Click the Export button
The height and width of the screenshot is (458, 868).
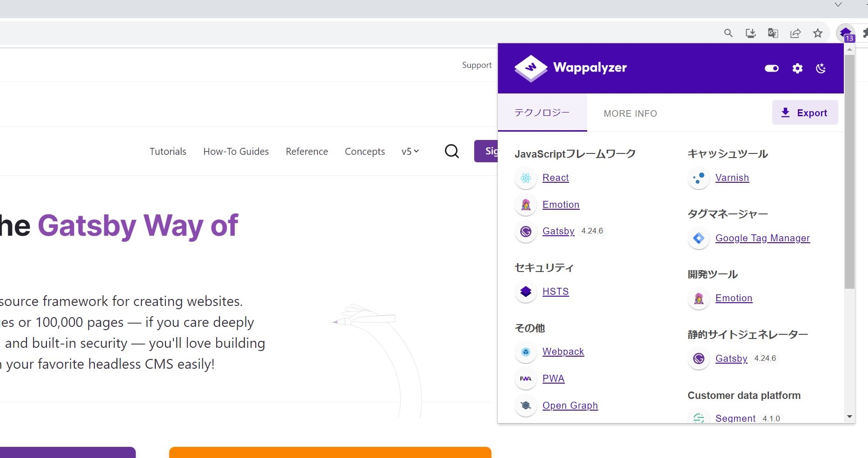tap(805, 113)
